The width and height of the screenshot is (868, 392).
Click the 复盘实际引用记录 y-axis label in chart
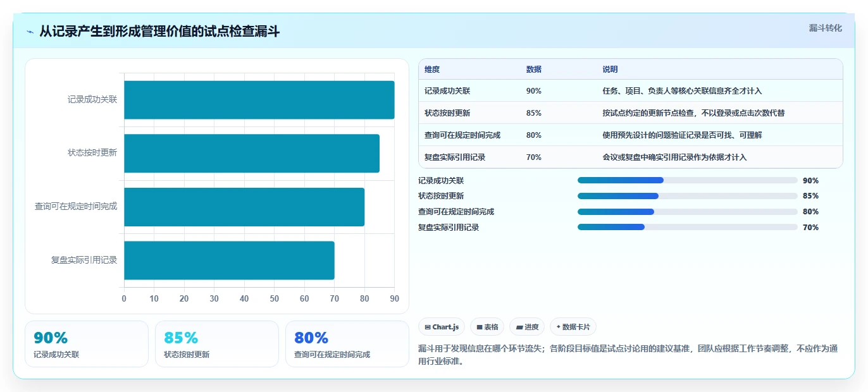(x=84, y=260)
